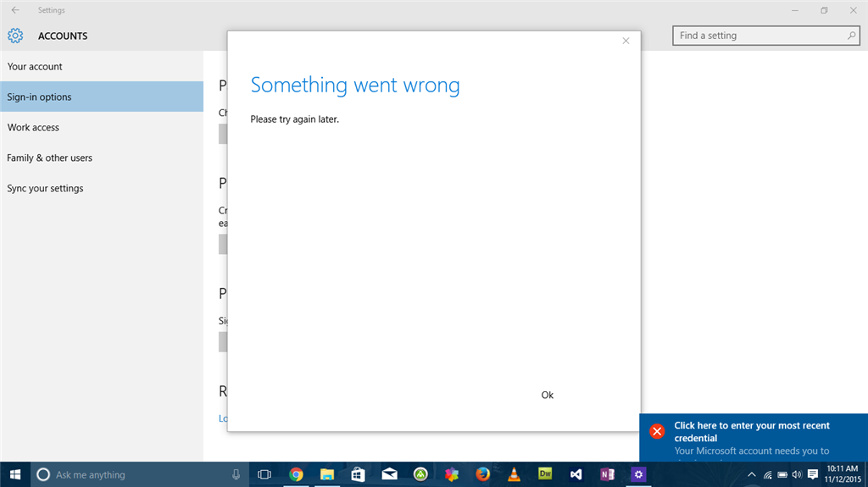The height and width of the screenshot is (487, 868).
Task: Go back using the Settings back arrow
Action: (x=15, y=10)
